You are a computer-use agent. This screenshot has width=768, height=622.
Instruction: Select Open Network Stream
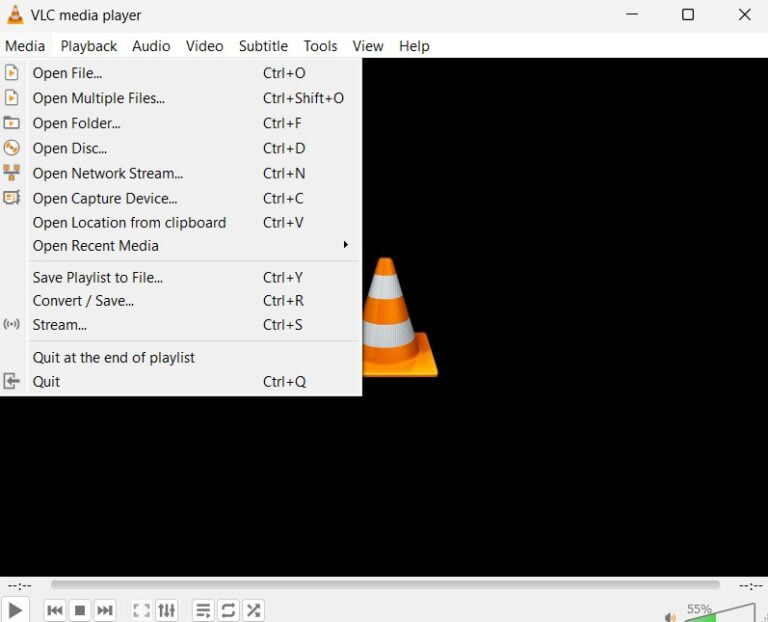107,173
